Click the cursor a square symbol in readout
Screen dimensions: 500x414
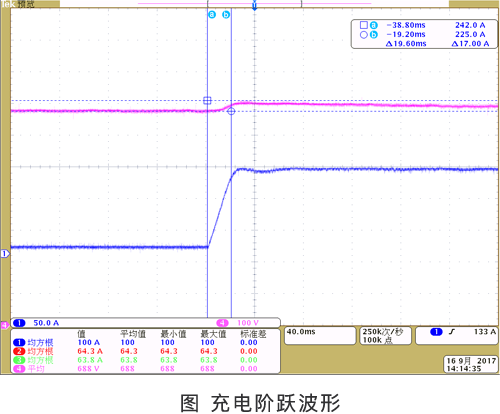coord(364,25)
